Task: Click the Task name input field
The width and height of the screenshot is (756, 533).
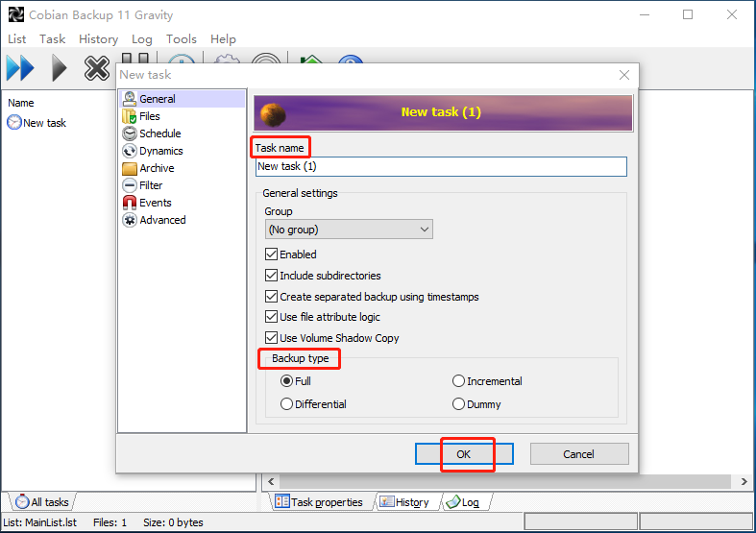Action: pyautogui.click(x=441, y=167)
